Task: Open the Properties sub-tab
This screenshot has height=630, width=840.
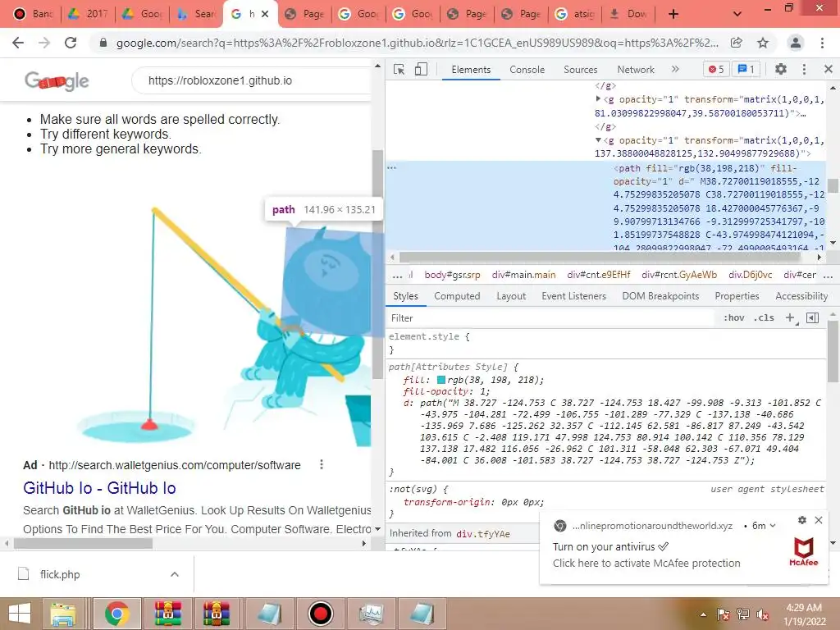Action: (x=737, y=296)
